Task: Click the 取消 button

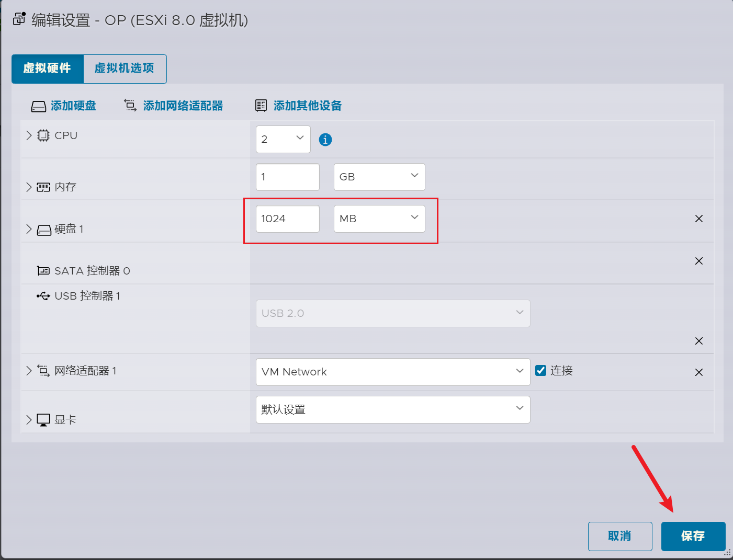Action: [620, 536]
